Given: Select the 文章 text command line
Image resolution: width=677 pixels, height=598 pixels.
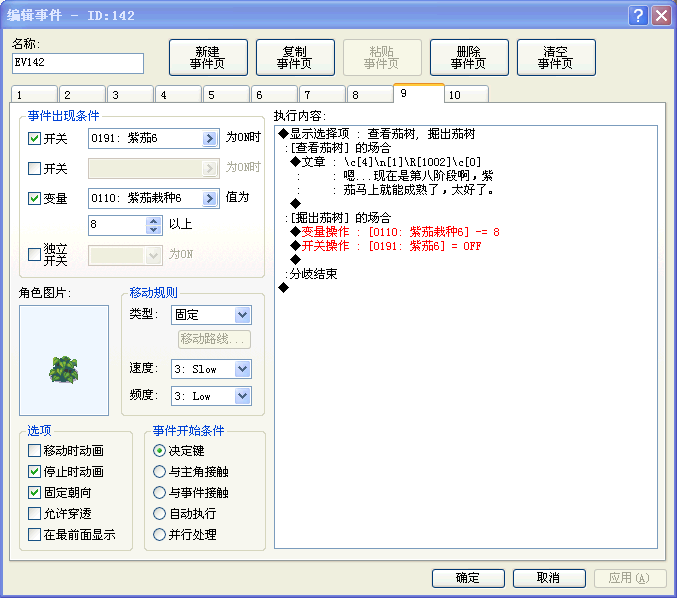Looking at the screenshot, I should (x=386, y=162).
